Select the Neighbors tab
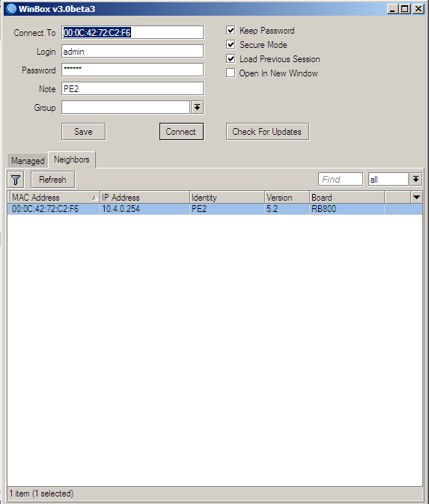The width and height of the screenshot is (429, 504). click(72, 160)
